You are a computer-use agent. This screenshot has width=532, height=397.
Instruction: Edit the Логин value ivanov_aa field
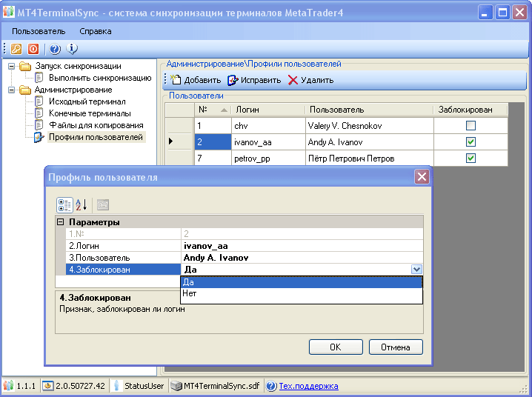click(x=302, y=246)
